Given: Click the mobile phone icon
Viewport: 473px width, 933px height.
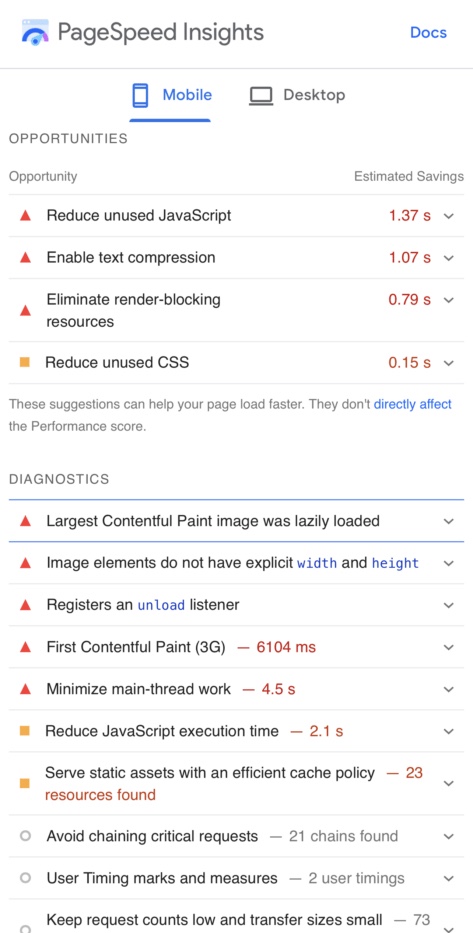Looking at the screenshot, I should click(140, 95).
